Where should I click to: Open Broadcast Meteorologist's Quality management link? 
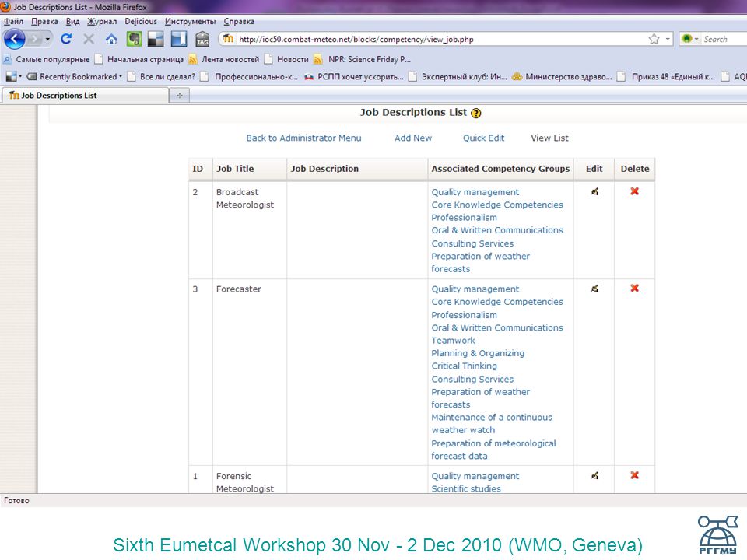pos(475,192)
